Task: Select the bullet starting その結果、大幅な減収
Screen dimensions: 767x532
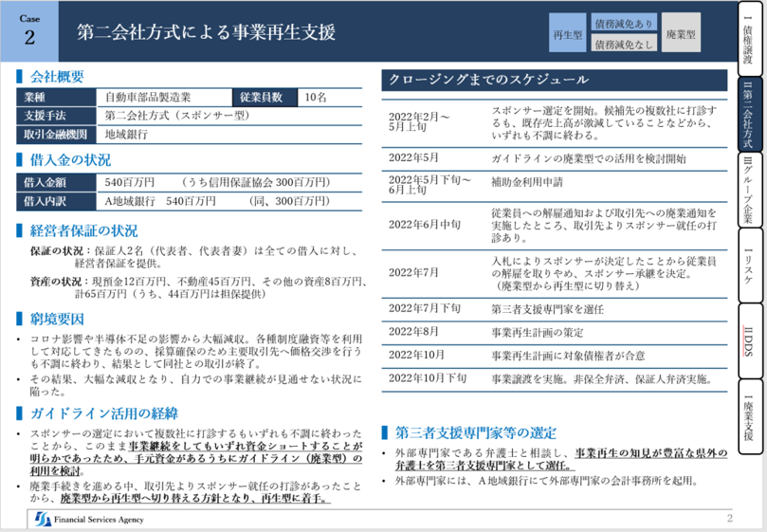Action: (195, 385)
